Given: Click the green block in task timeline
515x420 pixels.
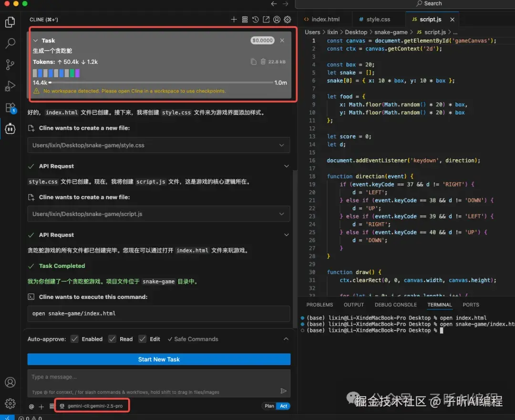Looking at the screenshot, I should (x=72, y=73).
